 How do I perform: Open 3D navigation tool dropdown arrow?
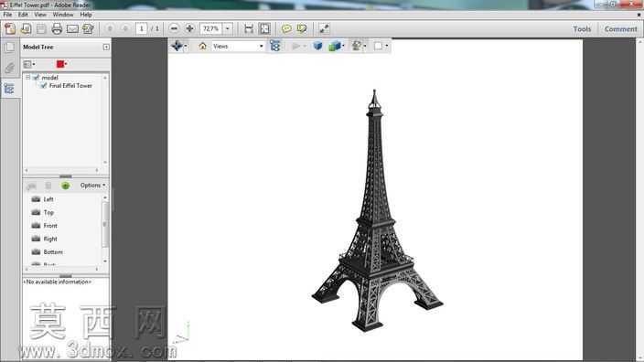[186, 47]
